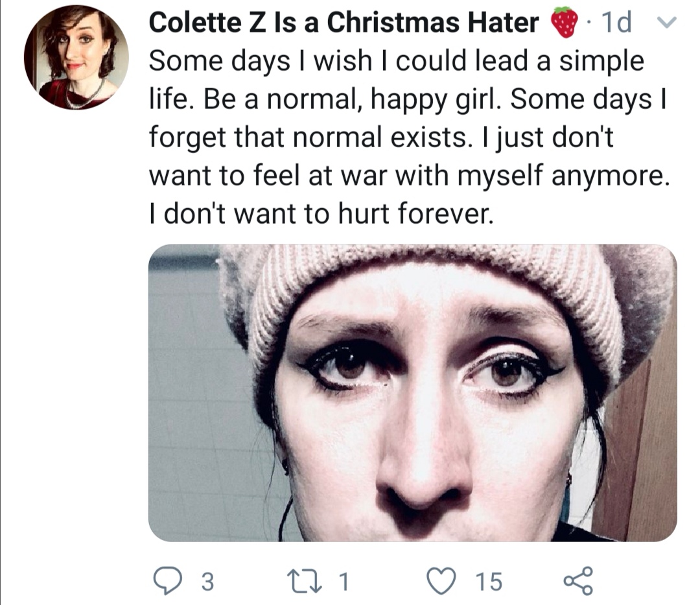Click the strawberry emoji after the display name
Viewport: 700px width, 605px height.
pos(564,25)
